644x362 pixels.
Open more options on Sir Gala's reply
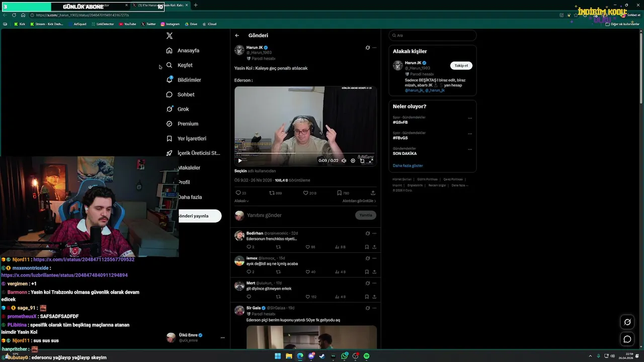tap(374, 308)
